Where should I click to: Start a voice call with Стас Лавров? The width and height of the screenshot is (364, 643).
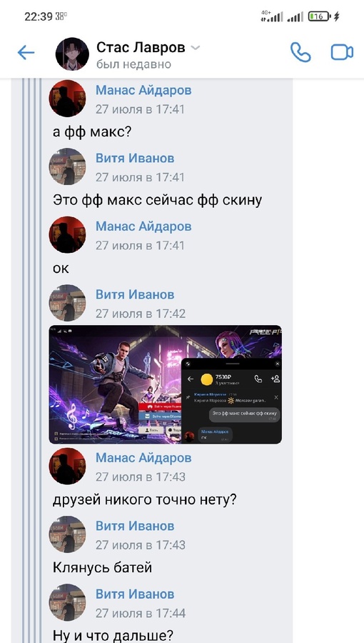tap(300, 52)
